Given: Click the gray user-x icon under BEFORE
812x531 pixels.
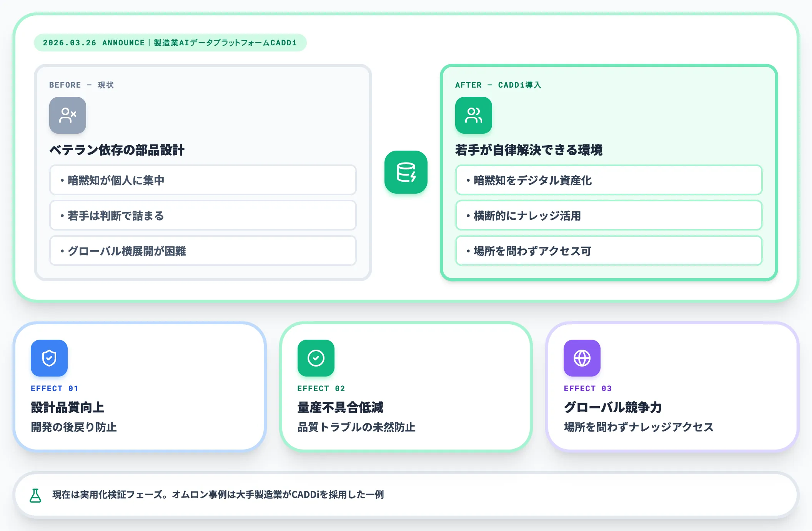Looking at the screenshot, I should (68, 115).
